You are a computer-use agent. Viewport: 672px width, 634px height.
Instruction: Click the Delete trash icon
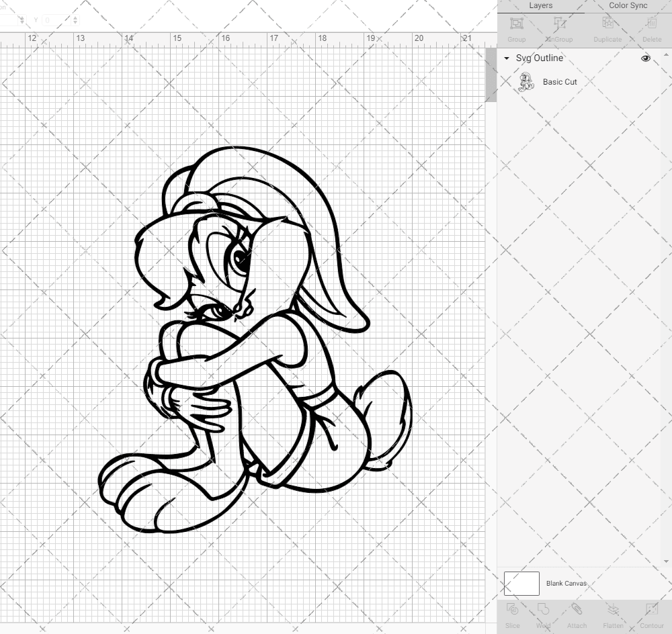[651, 24]
